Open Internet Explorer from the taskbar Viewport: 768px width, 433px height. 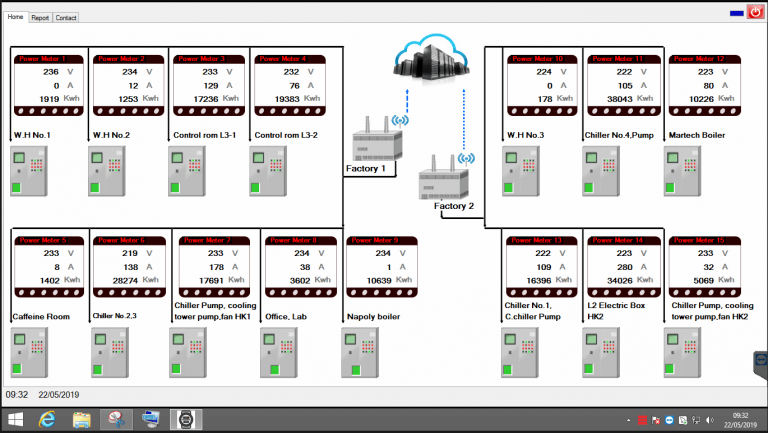(x=49, y=419)
